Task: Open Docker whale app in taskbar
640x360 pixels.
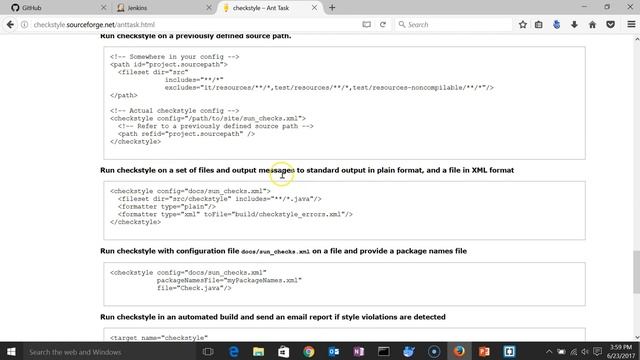Action: tap(409, 351)
